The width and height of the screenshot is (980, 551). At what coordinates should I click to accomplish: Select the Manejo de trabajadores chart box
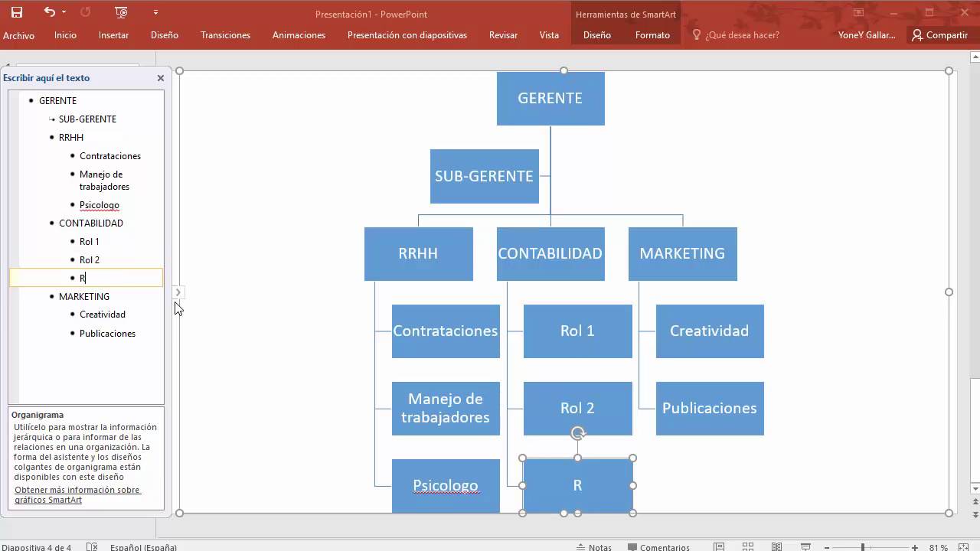click(446, 409)
